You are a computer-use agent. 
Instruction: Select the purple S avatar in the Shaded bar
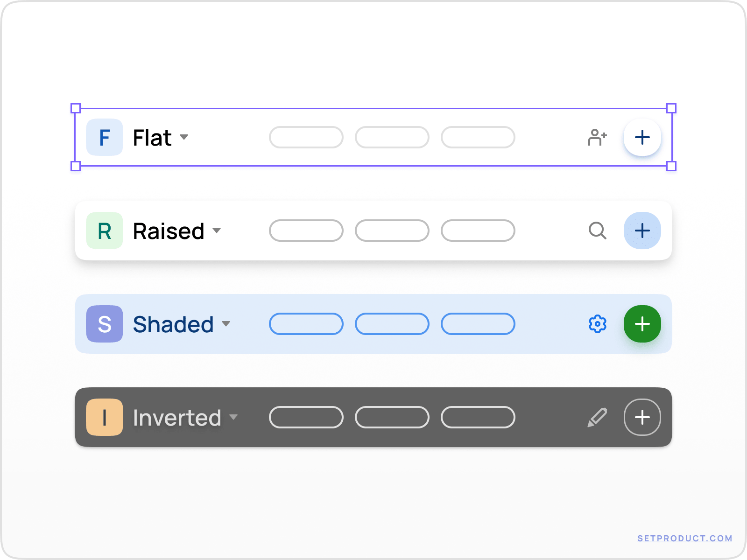105,324
